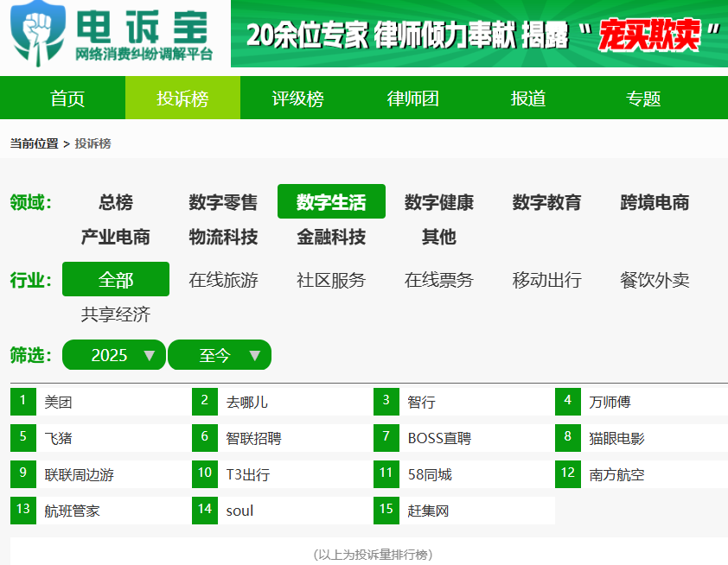The image size is (728, 565).
Task: Select the 跨境电商 field filter
Action: coord(655,202)
